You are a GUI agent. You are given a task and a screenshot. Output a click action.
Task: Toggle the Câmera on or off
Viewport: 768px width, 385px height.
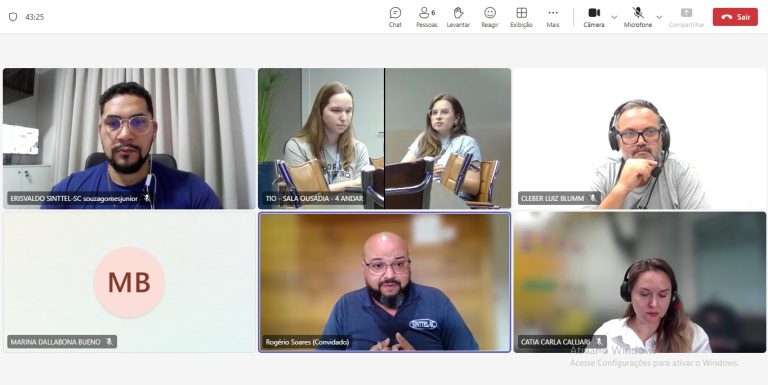[594, 17]
